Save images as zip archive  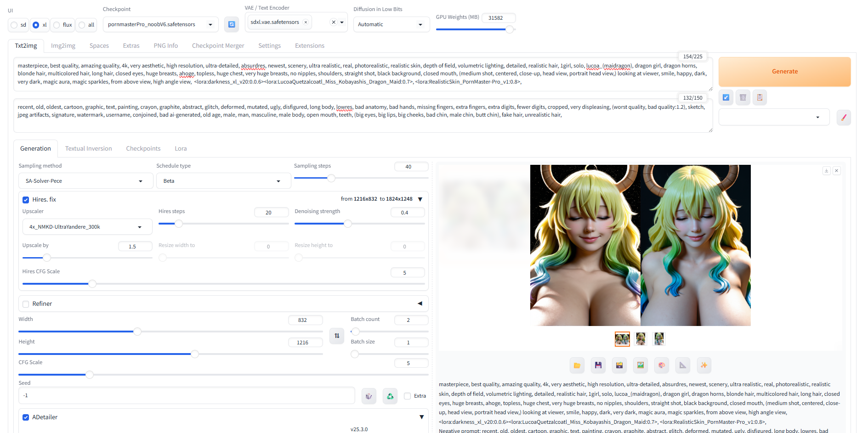pyautogui.click(x=619, y=366)
